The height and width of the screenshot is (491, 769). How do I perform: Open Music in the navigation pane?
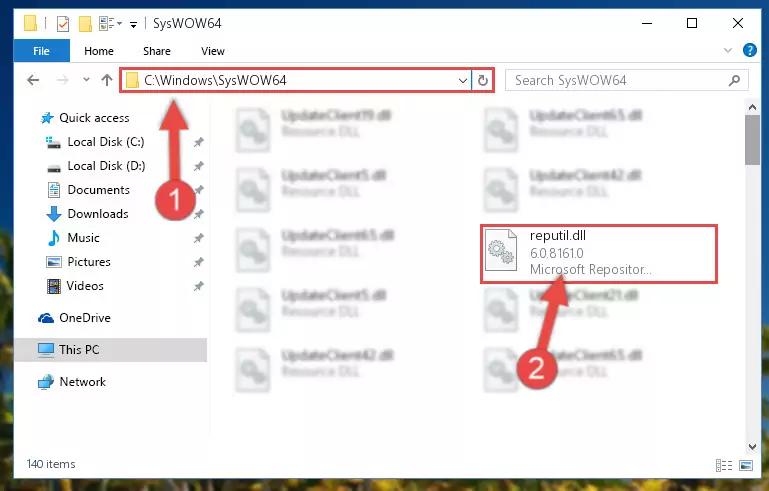pos(83,238)
